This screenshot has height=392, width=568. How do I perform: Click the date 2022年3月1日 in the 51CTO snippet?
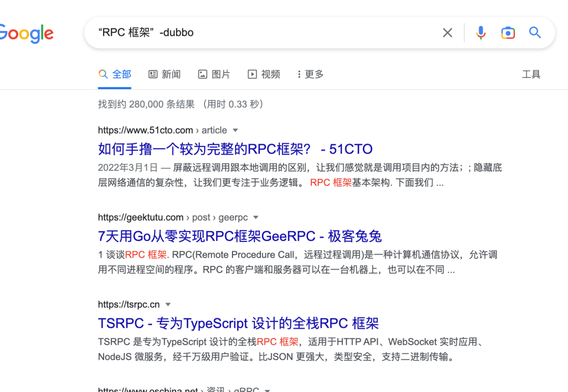[x=127, y=168]
